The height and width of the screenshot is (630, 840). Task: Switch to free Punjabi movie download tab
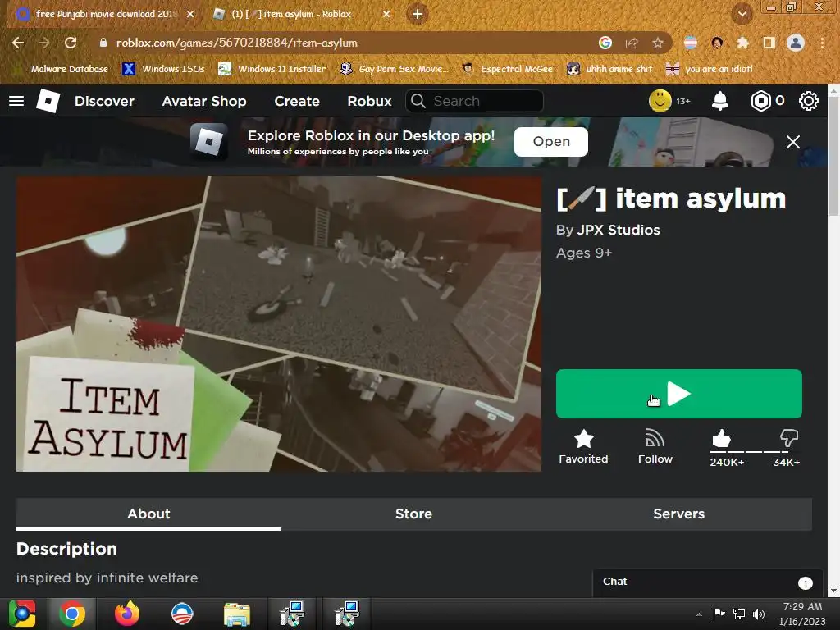point(106,14)
